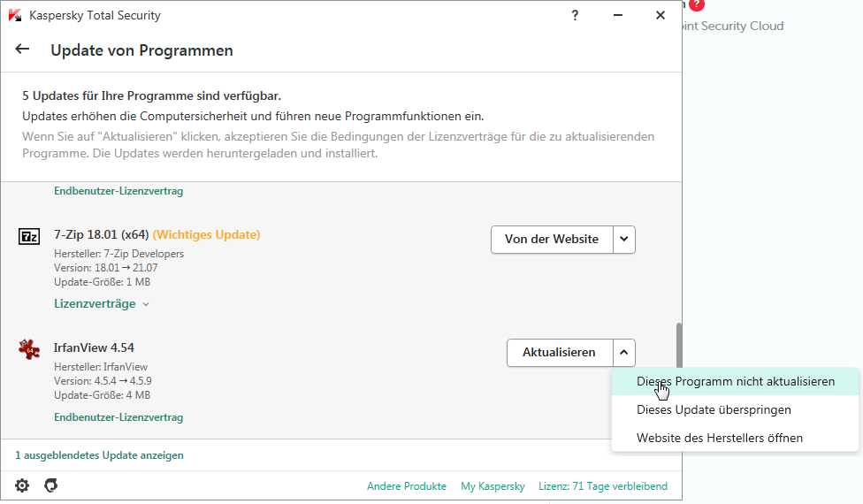Select Dieses Programm nicht aktualisieren
This screenshot has width=863, height=504.
(x=736, y=381)
